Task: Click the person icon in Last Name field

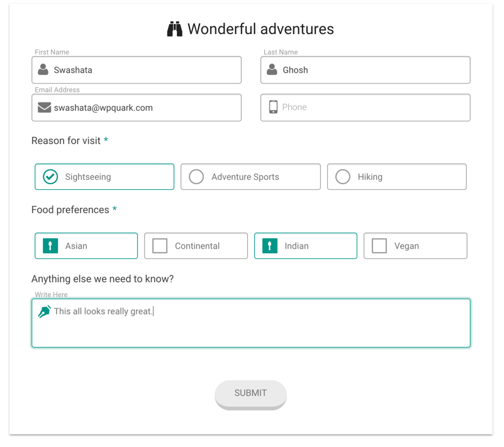Action: click(x=272, y=69)
